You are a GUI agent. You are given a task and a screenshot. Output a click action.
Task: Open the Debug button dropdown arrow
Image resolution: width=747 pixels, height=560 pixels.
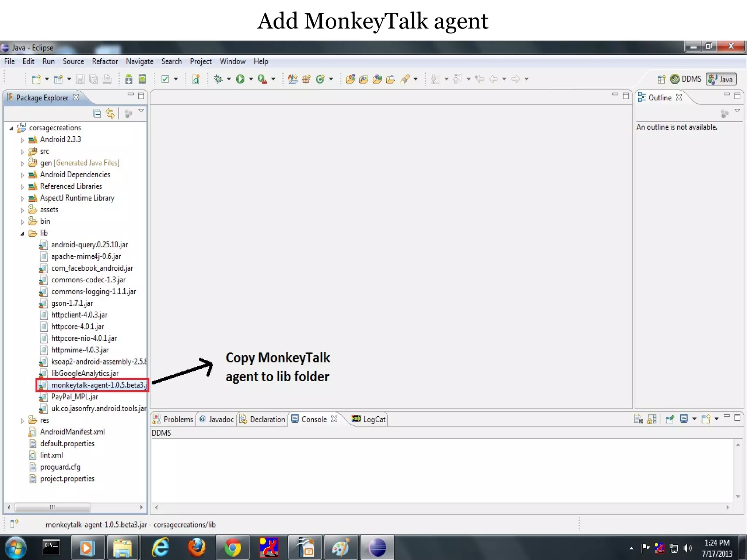229,79
